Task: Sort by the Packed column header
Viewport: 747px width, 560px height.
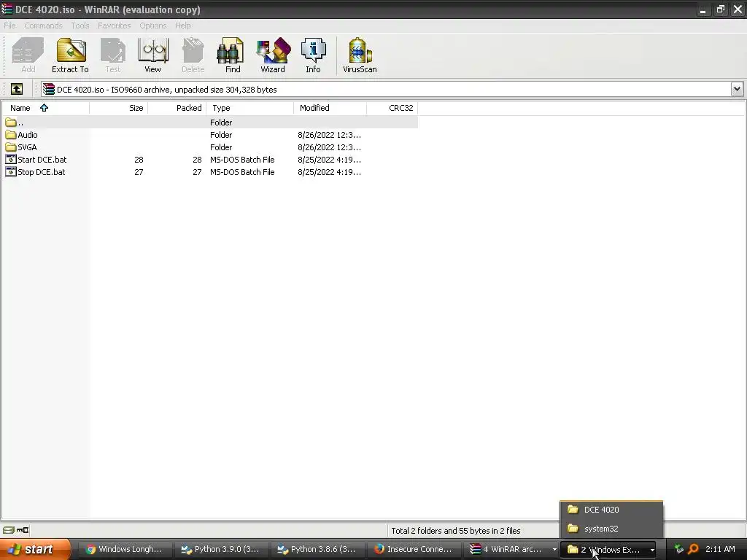Action: 177,108
